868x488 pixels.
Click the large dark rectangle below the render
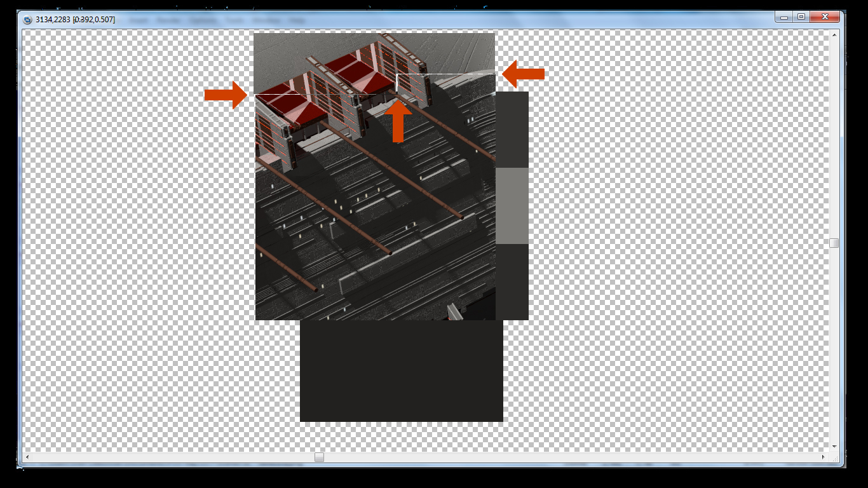click(401, 371)
